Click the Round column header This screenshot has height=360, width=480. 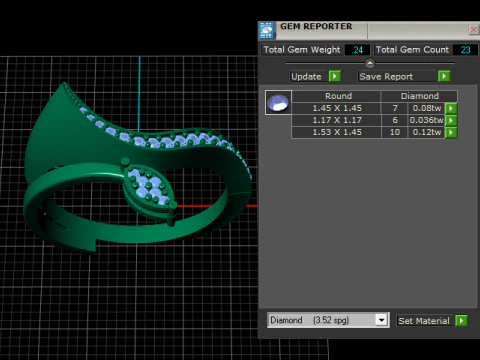[337, 96]
